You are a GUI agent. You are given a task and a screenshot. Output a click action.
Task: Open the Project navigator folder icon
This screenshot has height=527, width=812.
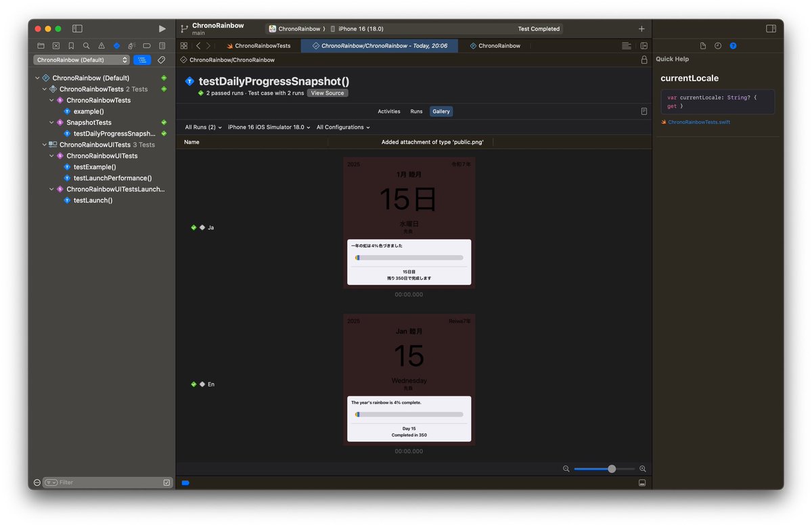coord(41,45)
